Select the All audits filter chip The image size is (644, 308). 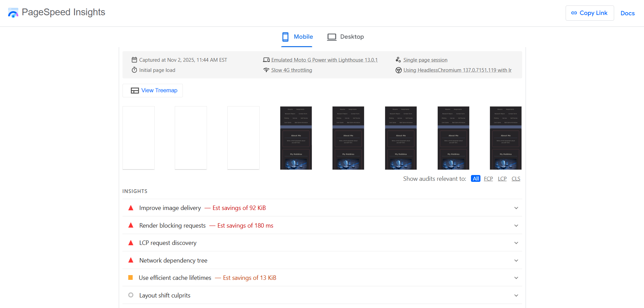pyautogui.click(x=475, y=178)
